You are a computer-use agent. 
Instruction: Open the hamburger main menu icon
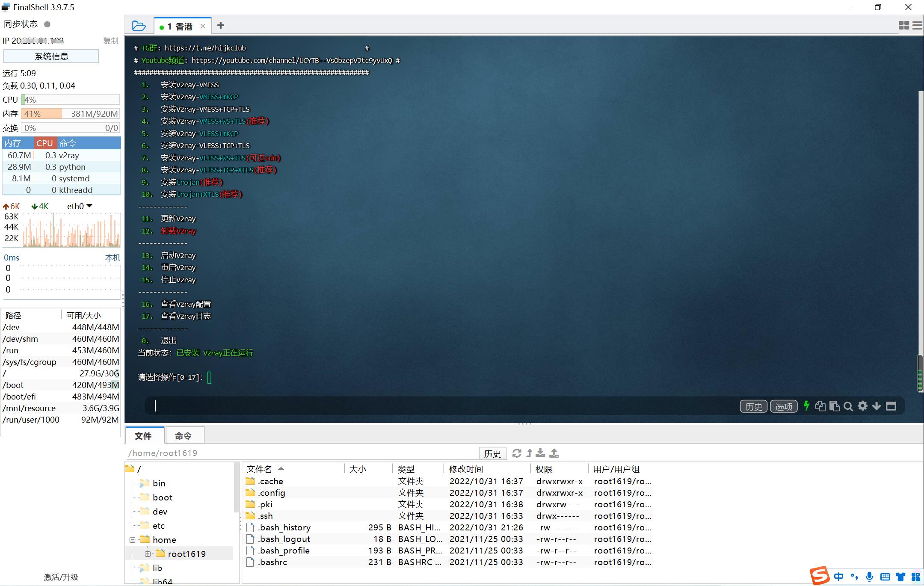(918, 26)
